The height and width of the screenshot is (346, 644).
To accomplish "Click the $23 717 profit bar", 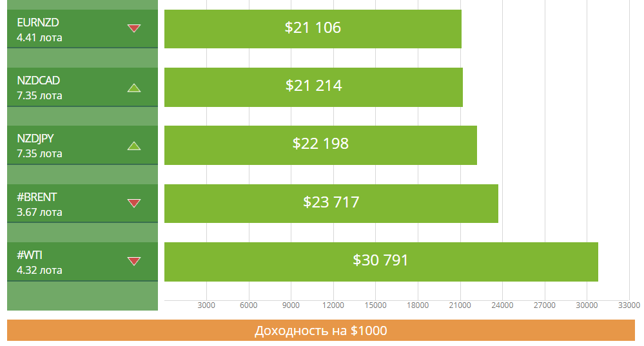I will click(x=331, y=204).
